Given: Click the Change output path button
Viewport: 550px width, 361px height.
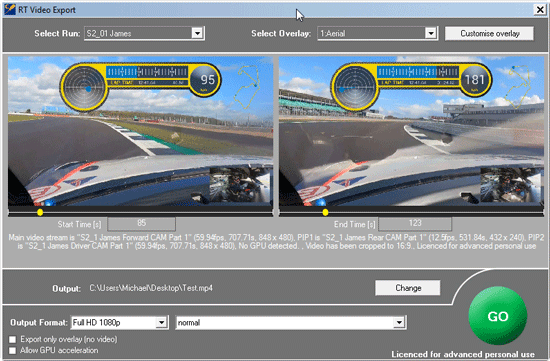Looking at the screenshot, I should 408,288.
